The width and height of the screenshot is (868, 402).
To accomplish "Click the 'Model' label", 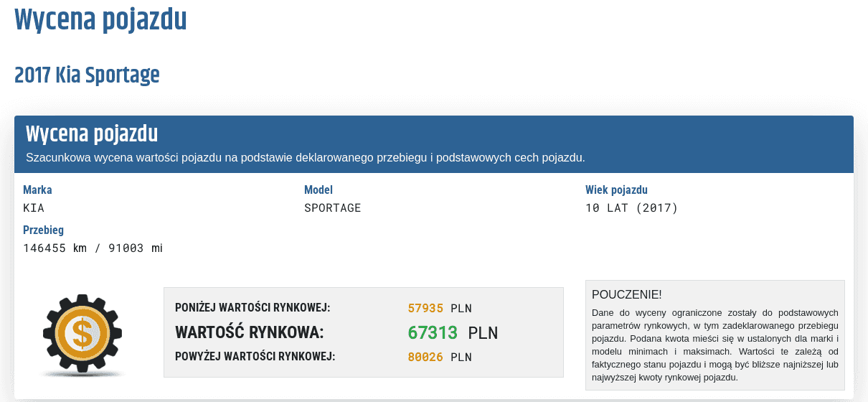I will pyautogui.click(x=319, y=190).
